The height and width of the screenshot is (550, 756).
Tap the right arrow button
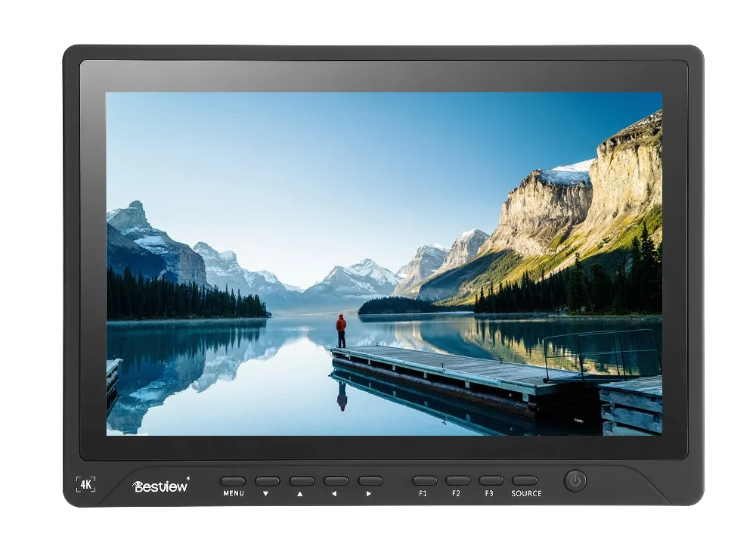point(370,481)
